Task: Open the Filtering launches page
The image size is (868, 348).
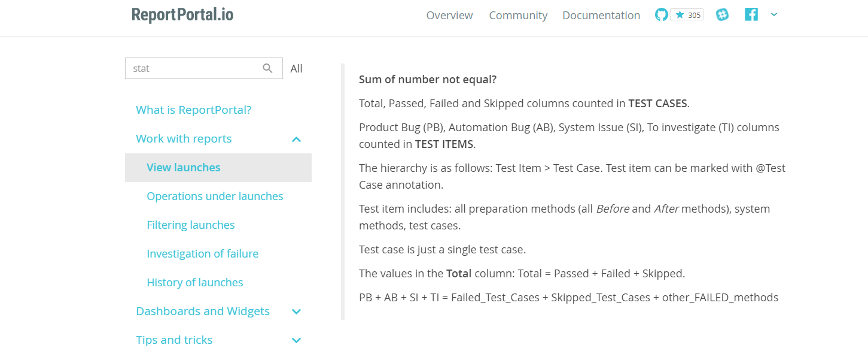Action: coord(190,225)
